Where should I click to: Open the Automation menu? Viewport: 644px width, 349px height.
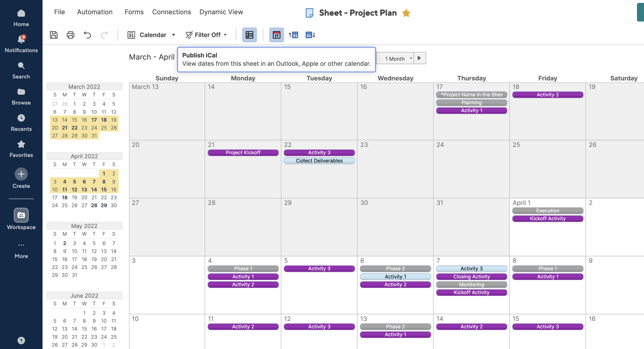tap(94, 12)
